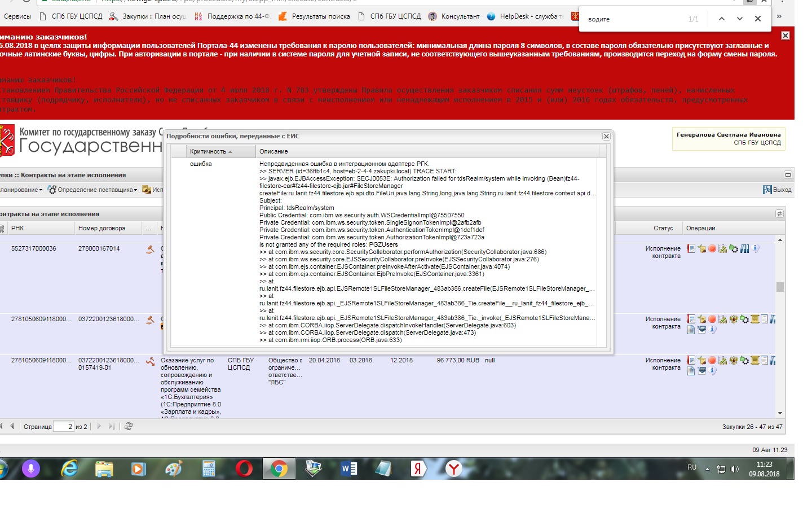Close the EIS error details dialog

pyautogui.click(x=606, y=136)
